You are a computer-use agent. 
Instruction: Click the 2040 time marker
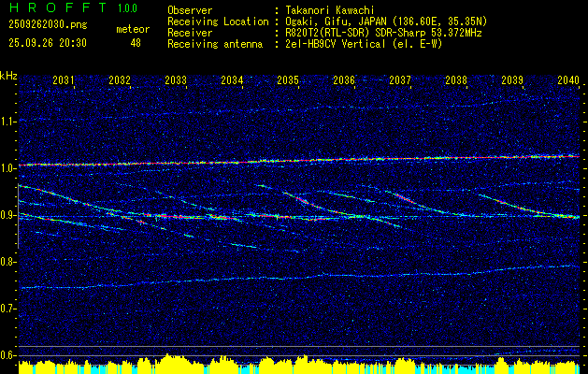click(x=568, y=80)
